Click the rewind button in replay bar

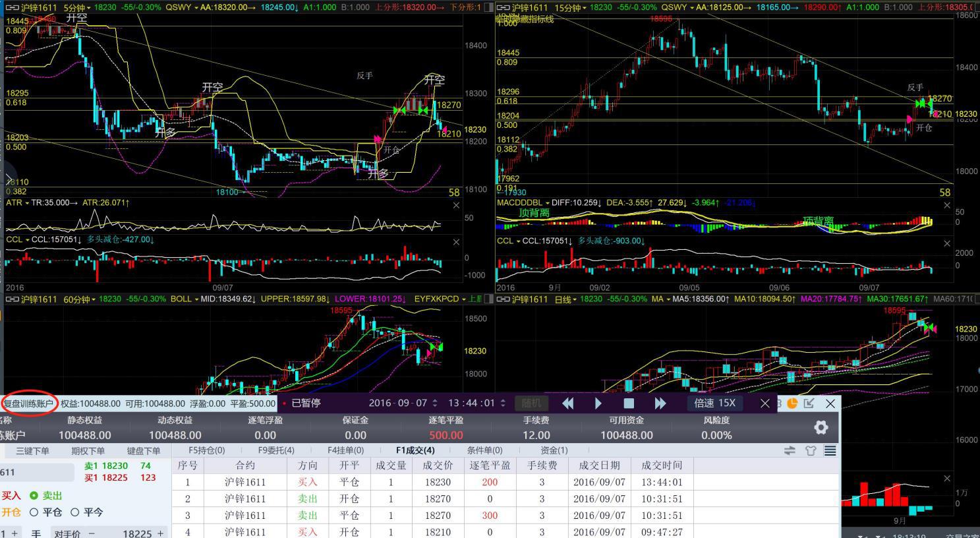point(567,403)
